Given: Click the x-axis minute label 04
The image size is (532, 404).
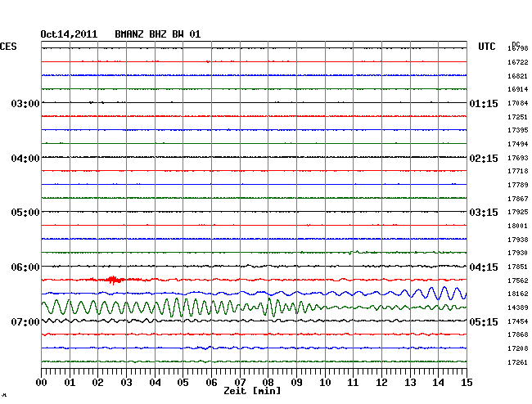Looking at the screenshot, I should [155, 383].
